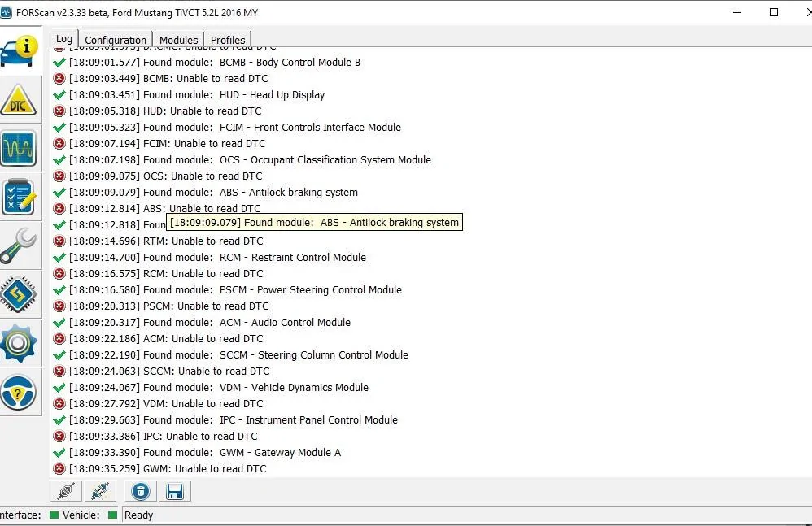Maximize the FORScan window
The width and height of the screenshot is (812, 526).
pyautogui.click(x=774, y=12)
